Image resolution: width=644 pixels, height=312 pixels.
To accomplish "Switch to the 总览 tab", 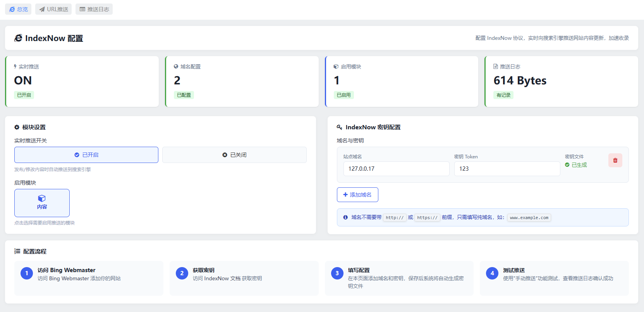I will click(18, 9).
